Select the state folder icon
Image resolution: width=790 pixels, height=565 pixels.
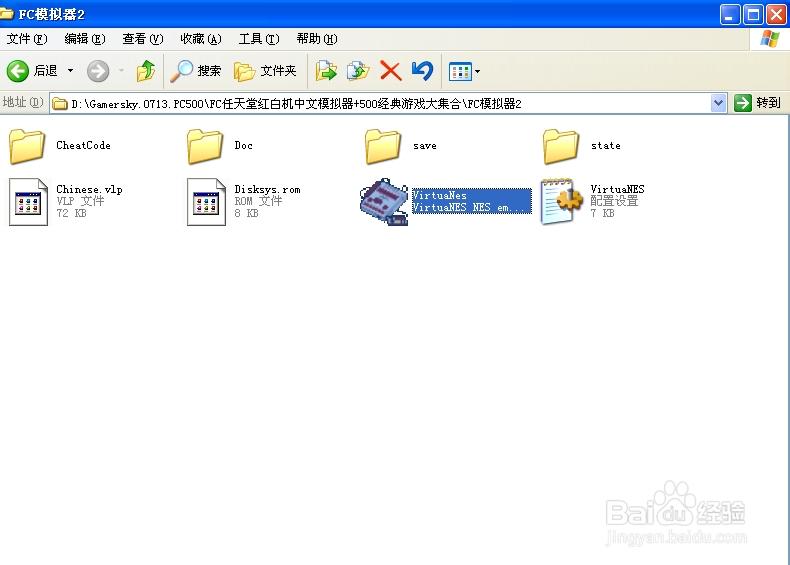(561, 146)
